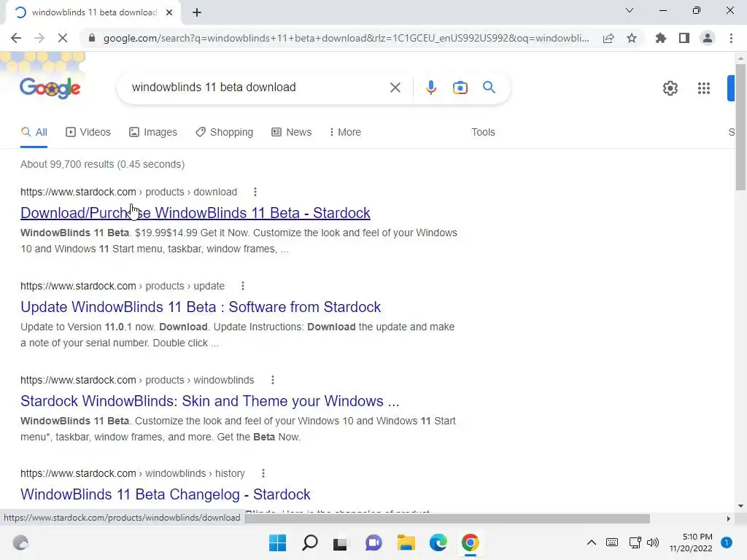This screenshot has width=747, height=560.
Task: Switch to the Images tab
Action: (153, 132)
